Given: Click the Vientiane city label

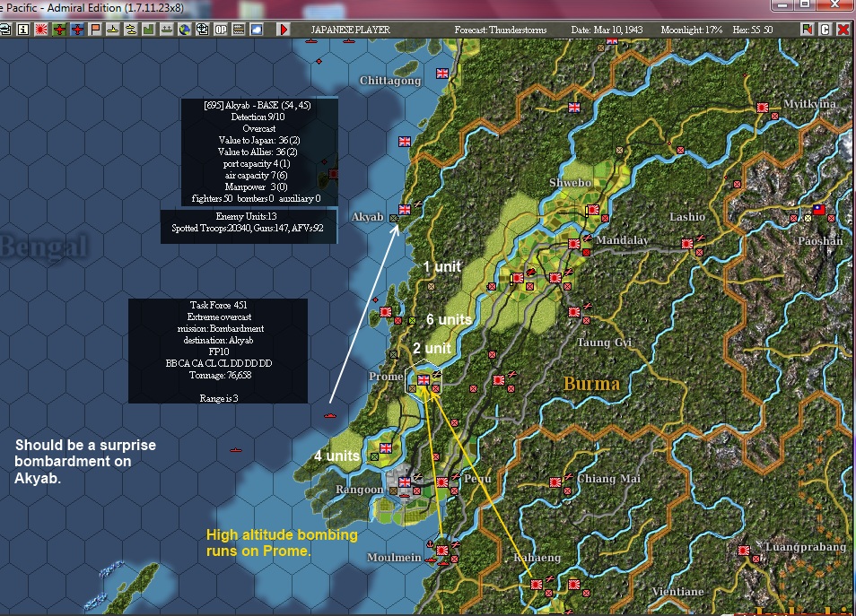Looking at the screenshot, I should (x=677, y=592).
